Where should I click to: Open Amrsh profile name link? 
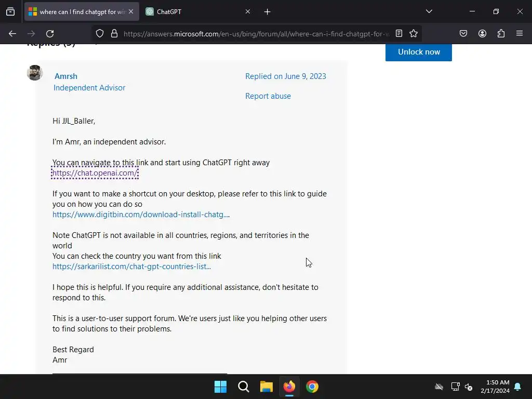[66, 76]
